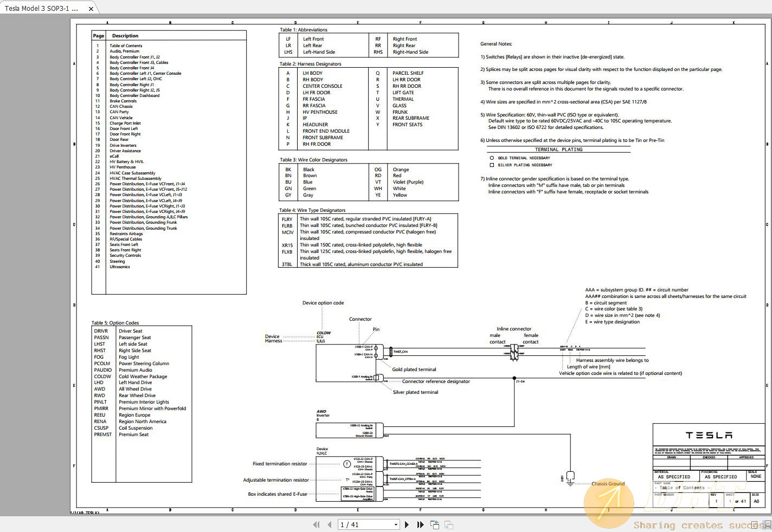Click 'Security Controls' contents entry

(125, 256)
